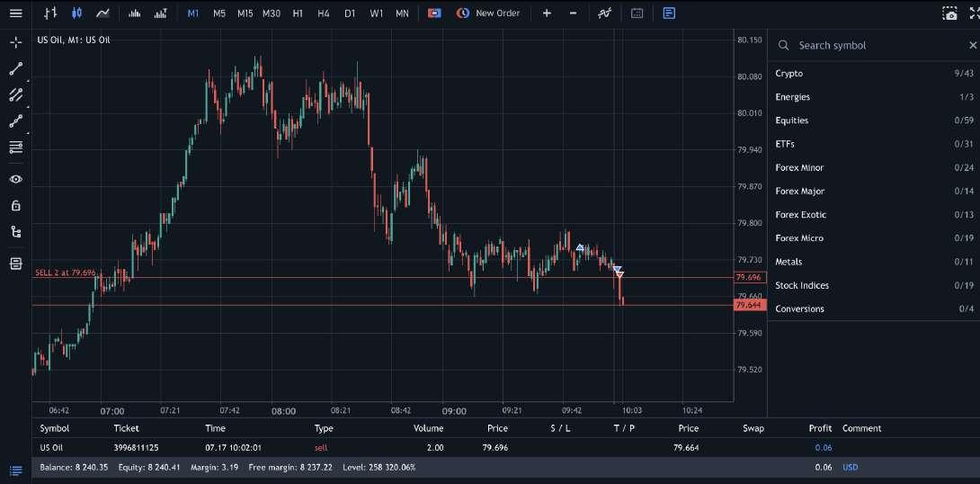
Task: Click the US Oil symbol in trade row
Action: coord(51,448)
